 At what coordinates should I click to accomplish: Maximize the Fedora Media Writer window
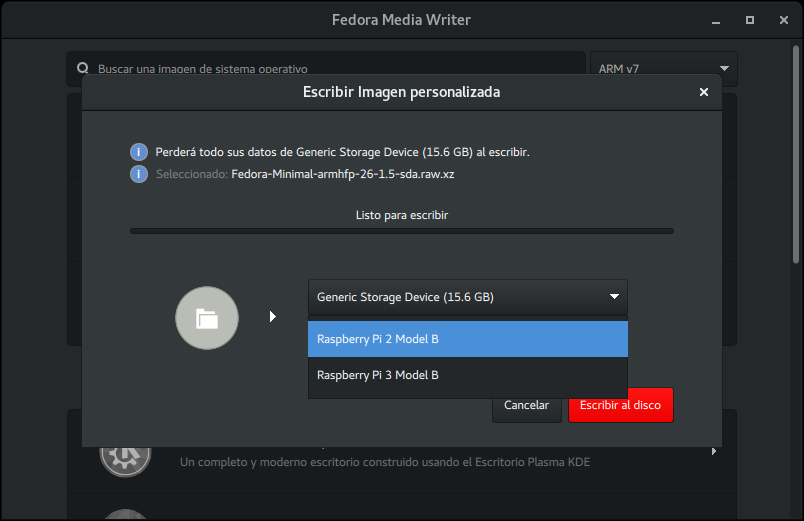[750, 20]
